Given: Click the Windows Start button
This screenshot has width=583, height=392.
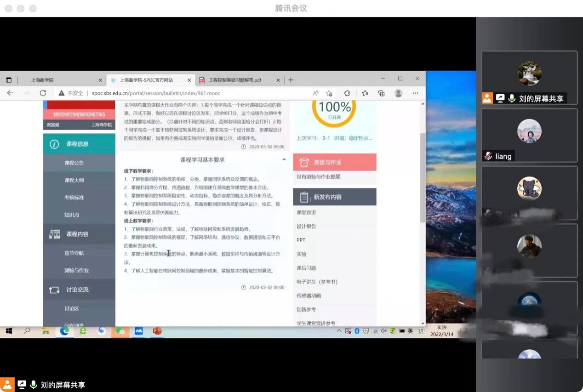Looking at the screenshot, I should point(9,331).
